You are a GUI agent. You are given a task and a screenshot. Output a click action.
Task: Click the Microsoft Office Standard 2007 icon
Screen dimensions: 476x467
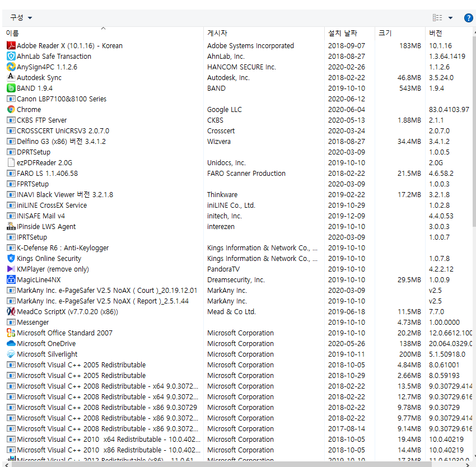pyautogui.click(x=11, y=333)
